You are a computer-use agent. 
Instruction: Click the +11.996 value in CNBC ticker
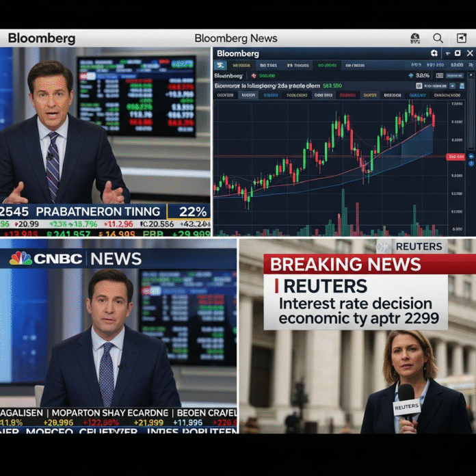pos(187,422)
